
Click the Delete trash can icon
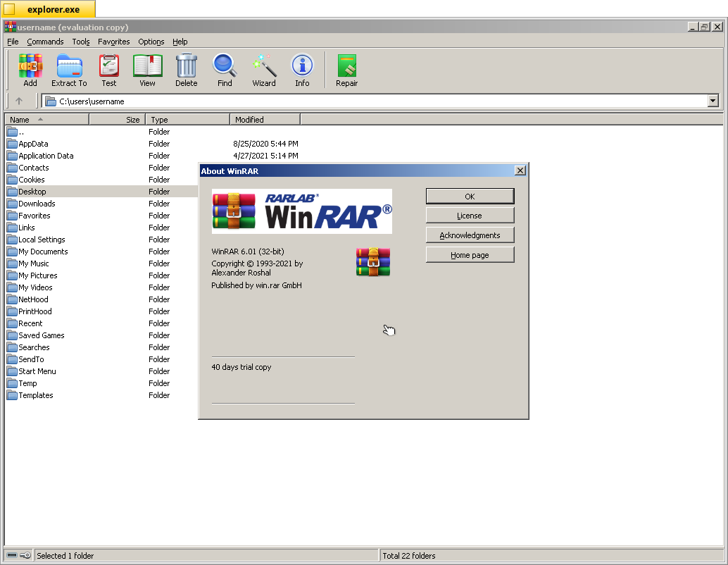(186, 66)
